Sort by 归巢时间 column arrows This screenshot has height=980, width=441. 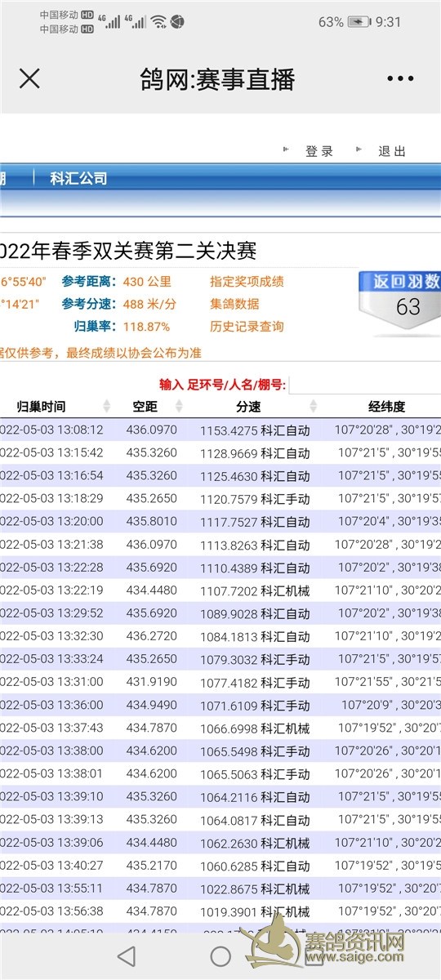coord(106,407)
